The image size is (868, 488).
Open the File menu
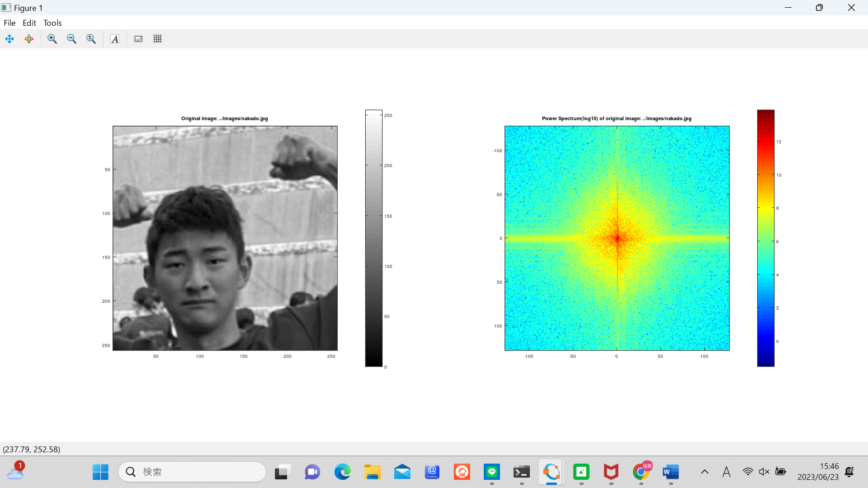(x=9, y=23)
